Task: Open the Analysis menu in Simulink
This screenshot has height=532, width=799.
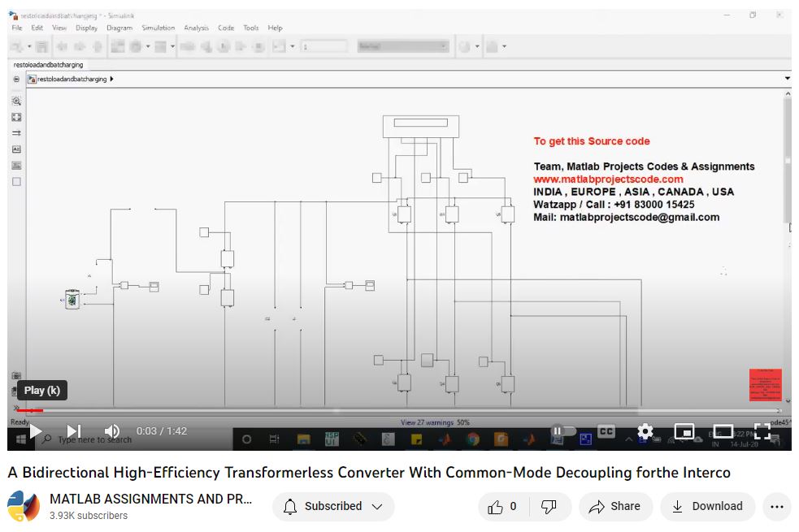Action: coord(196,28)
